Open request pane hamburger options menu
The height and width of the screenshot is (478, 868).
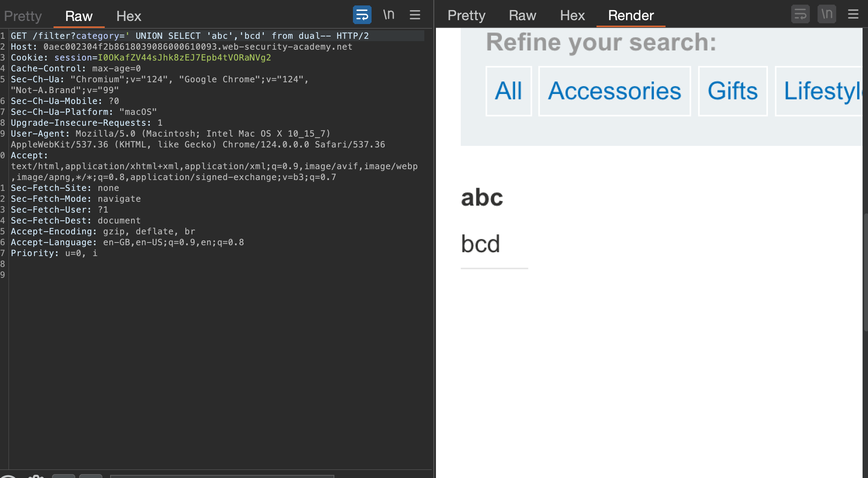[x=415, y=15]
